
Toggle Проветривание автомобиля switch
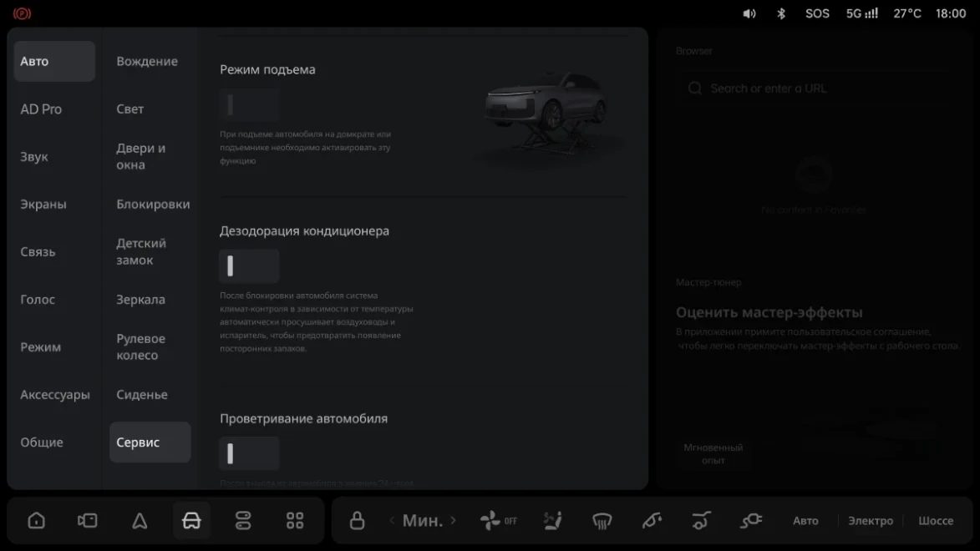(x=249, y=453)
